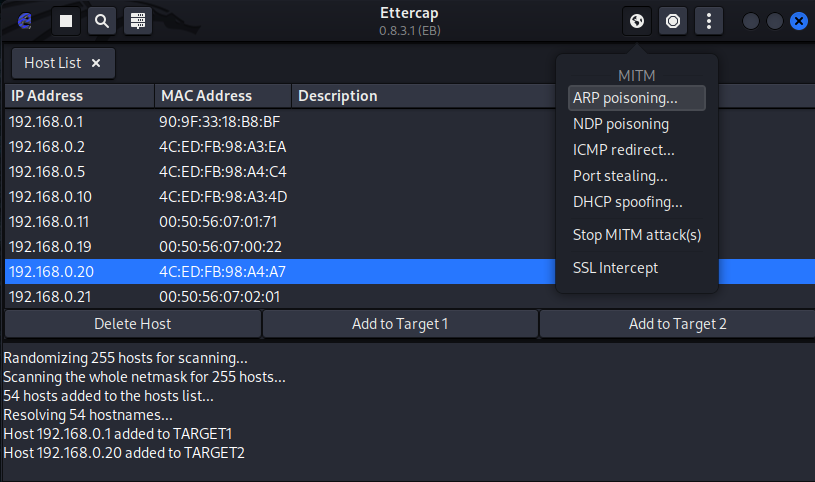The height and width of the screenshot is (482, 815).
Task: Click the Description column header
Action: tap(424, 96)
